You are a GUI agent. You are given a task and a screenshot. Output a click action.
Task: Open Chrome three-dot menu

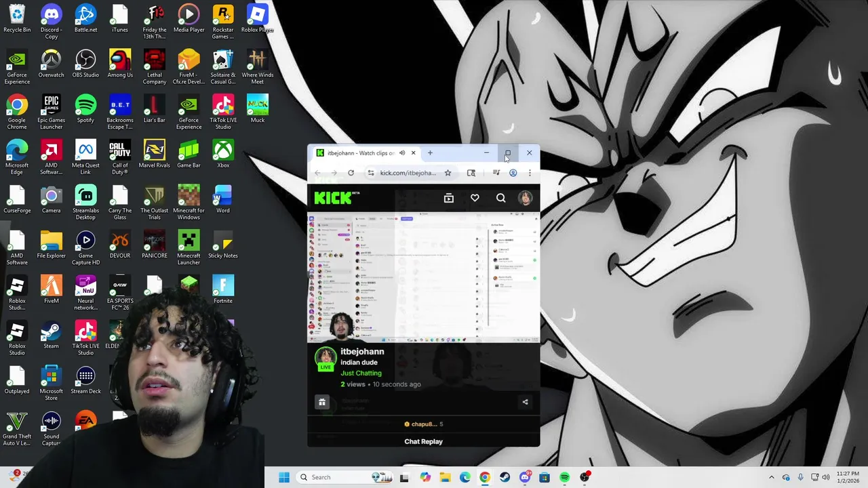pyautogui.click(x=530, y=173)
